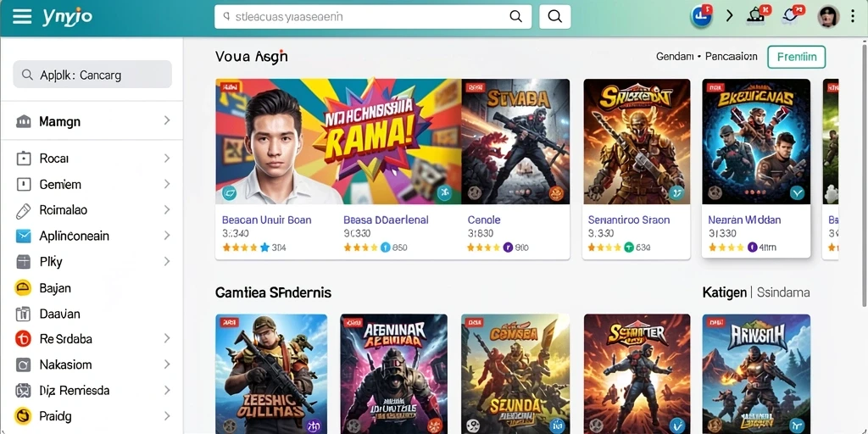The height and width of the screenshot is (434, 868).
Task: Open the hamburger menu icon
Action: (22, 17)
